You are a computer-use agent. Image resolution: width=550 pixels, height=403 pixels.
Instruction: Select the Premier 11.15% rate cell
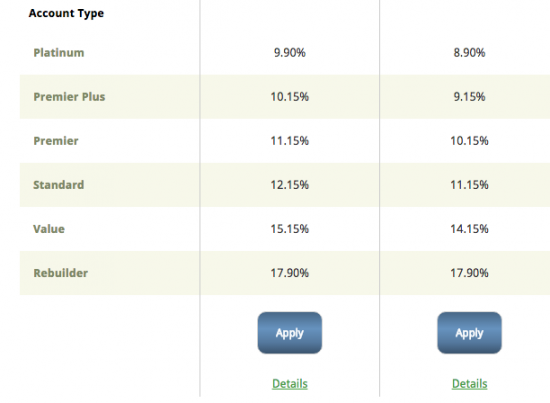click(290, 141)
